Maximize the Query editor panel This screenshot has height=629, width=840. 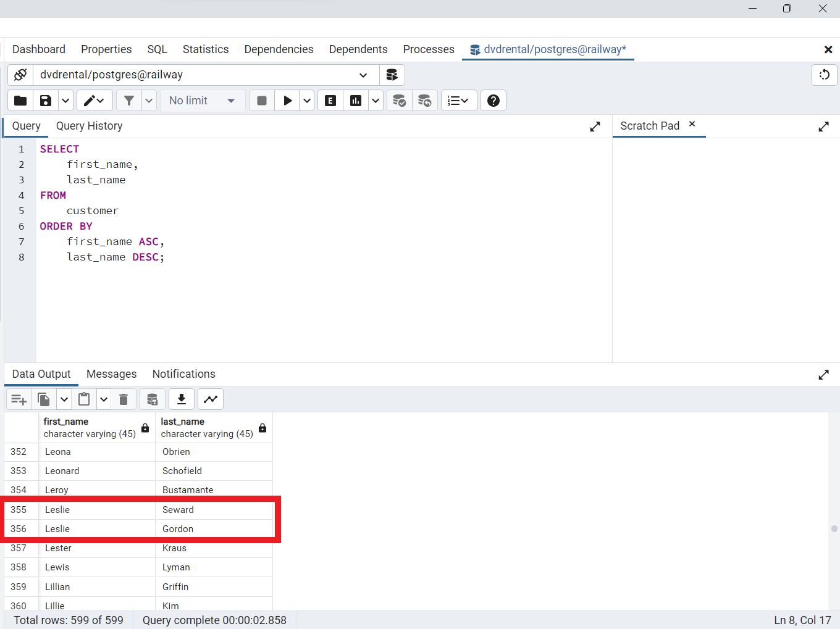tap(595, 127)
